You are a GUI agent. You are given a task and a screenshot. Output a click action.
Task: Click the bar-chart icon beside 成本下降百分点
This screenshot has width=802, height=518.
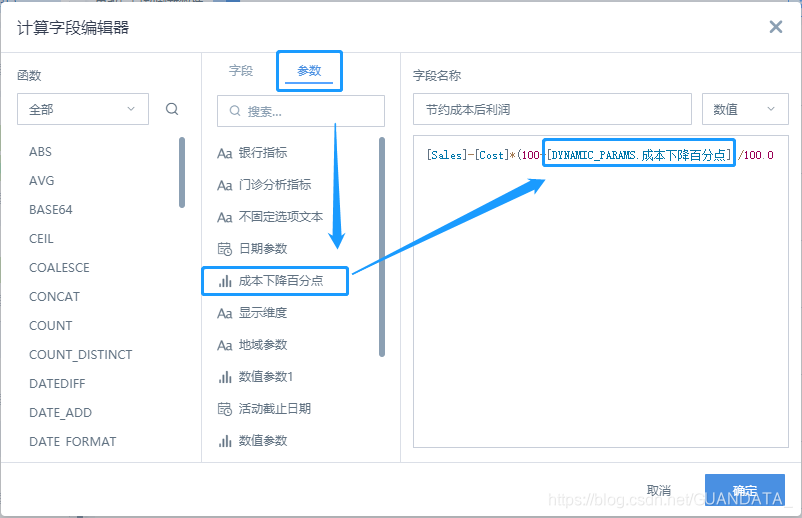point(225,281)
